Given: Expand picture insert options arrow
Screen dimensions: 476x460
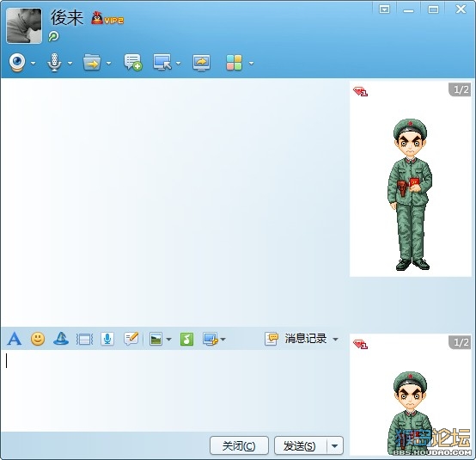Looking at the screenshot, I should (x=168, y=340).
